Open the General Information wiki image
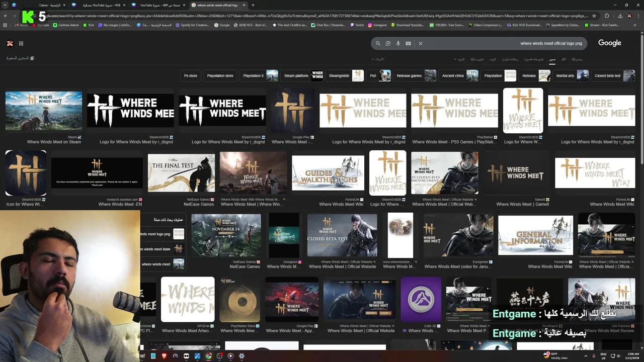 tap(535, 235)
